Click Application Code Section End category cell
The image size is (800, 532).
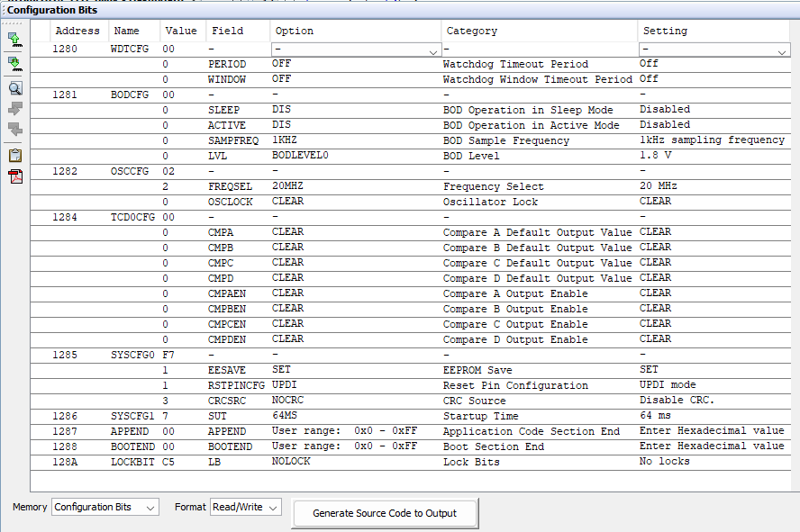[532, 431]
